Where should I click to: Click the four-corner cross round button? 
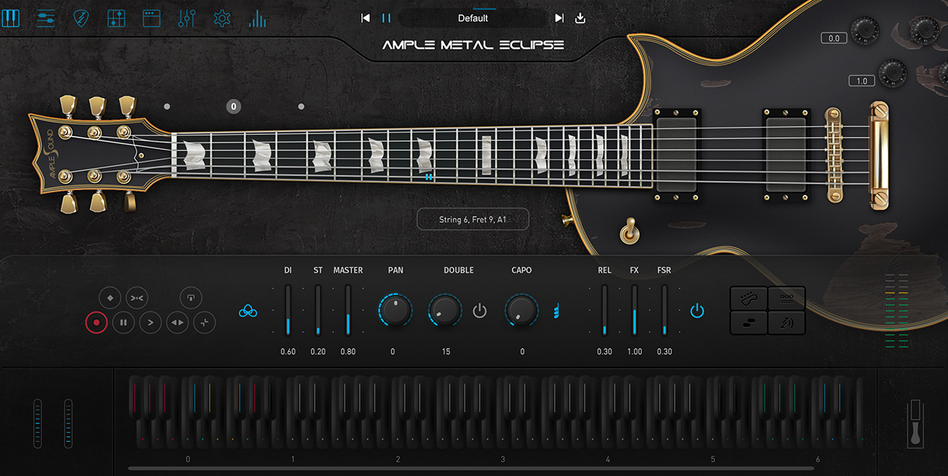coord(204,322)
